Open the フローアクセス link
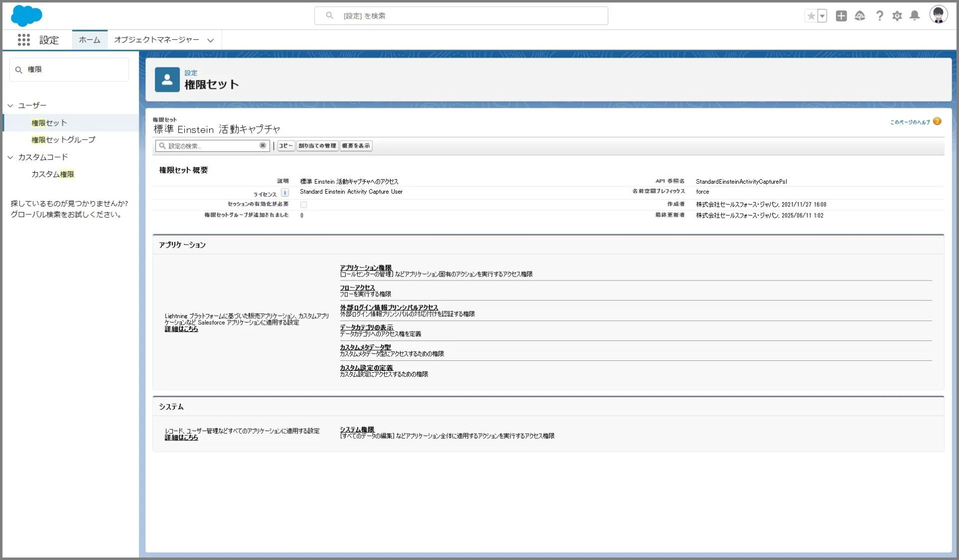Image resolution: width=959 pixels, height=560 pixels. 357,288
